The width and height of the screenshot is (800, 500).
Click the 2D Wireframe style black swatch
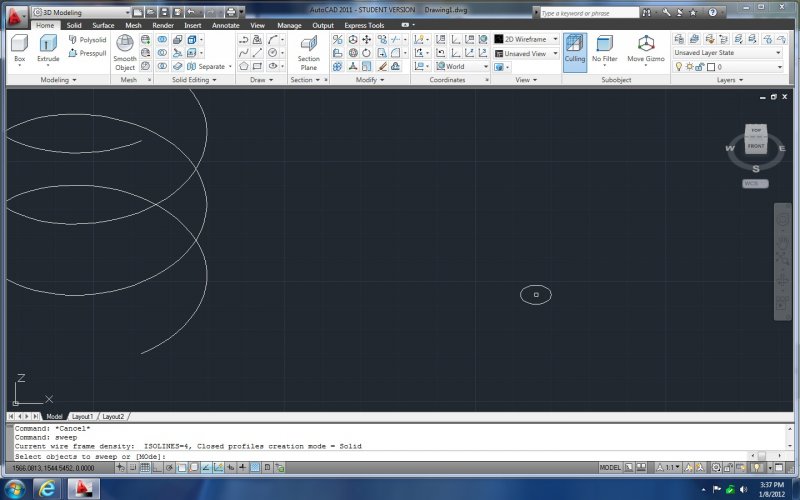(x=498, y=39)
